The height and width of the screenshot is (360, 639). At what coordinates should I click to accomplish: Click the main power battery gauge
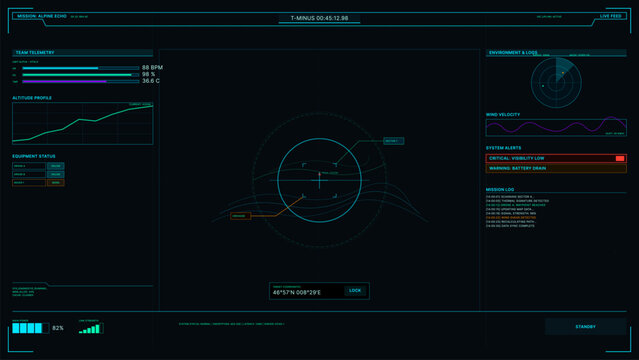pos(31,328)
